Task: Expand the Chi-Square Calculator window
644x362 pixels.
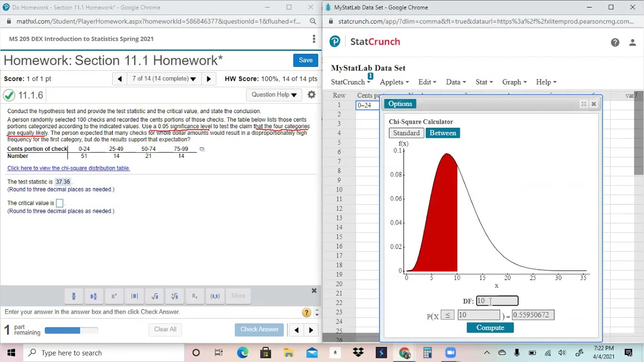Action: pos(584,104)
